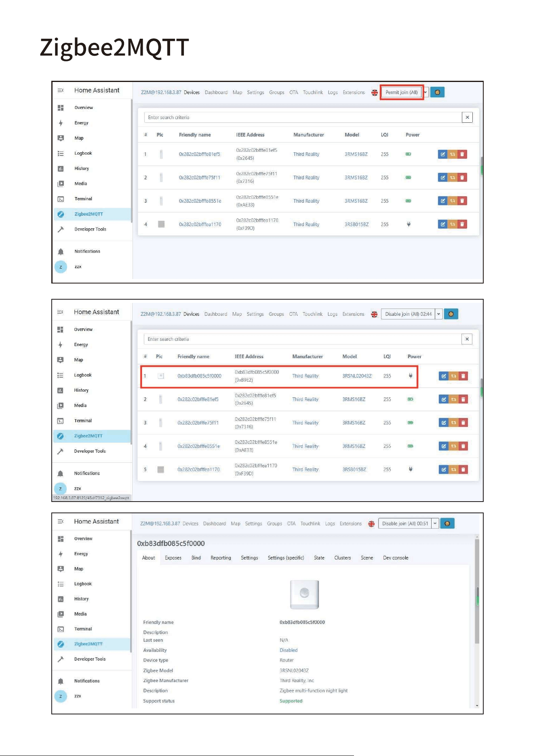
Task: Expand dropdown arrow next to Disable join 02:44
Action: tap(438, 314)
